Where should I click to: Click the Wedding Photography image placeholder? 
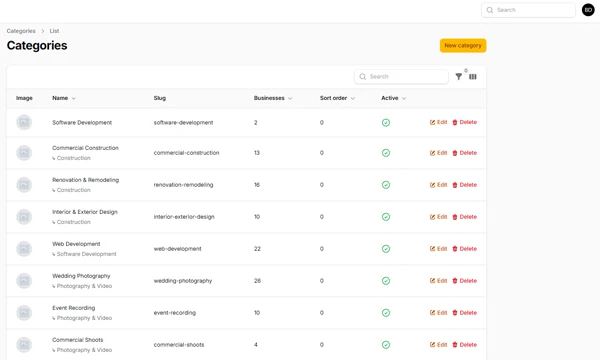(x=24, y=281)
